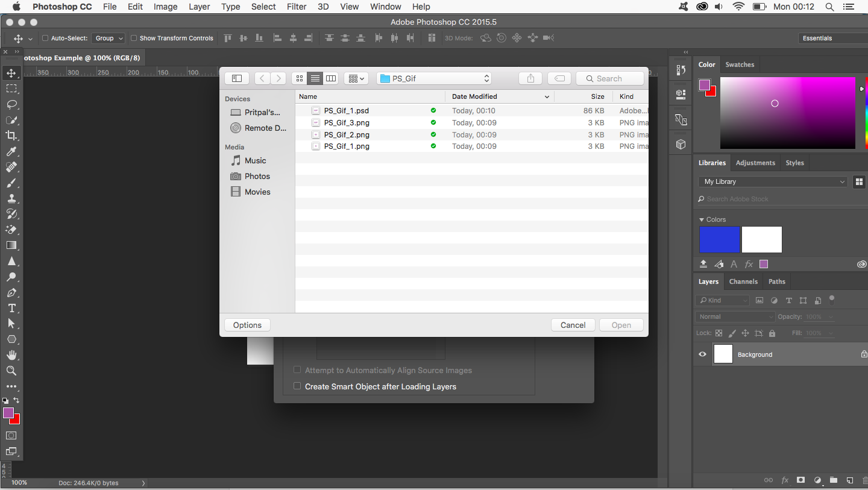The height and width of the screenshot is (490, 868).
Task: Select the Rectangular Marquee tool
Action: (11, 89)
